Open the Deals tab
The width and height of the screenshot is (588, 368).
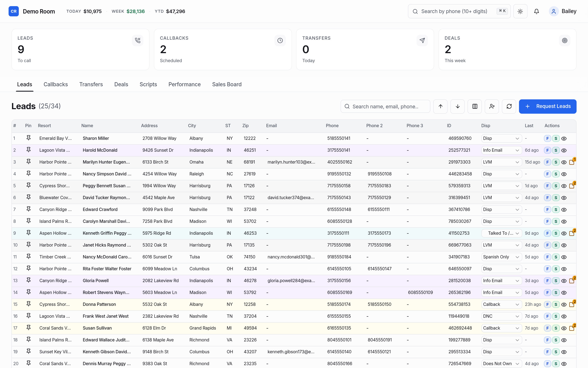point(121,84)
